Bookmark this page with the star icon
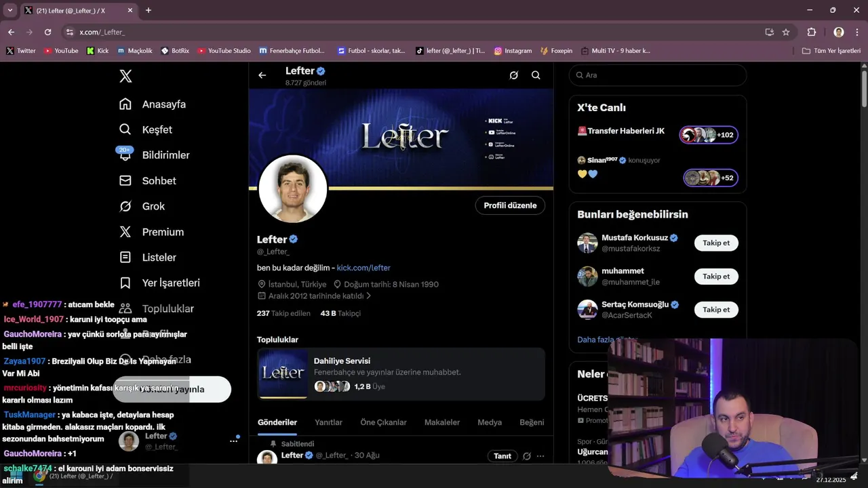This screenshot has width=868, height=488. [x=786, y=32]
